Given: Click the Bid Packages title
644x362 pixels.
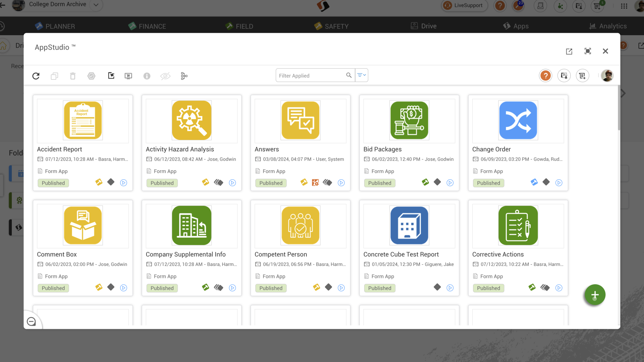Looking at the screenshot, I should 382,149.
